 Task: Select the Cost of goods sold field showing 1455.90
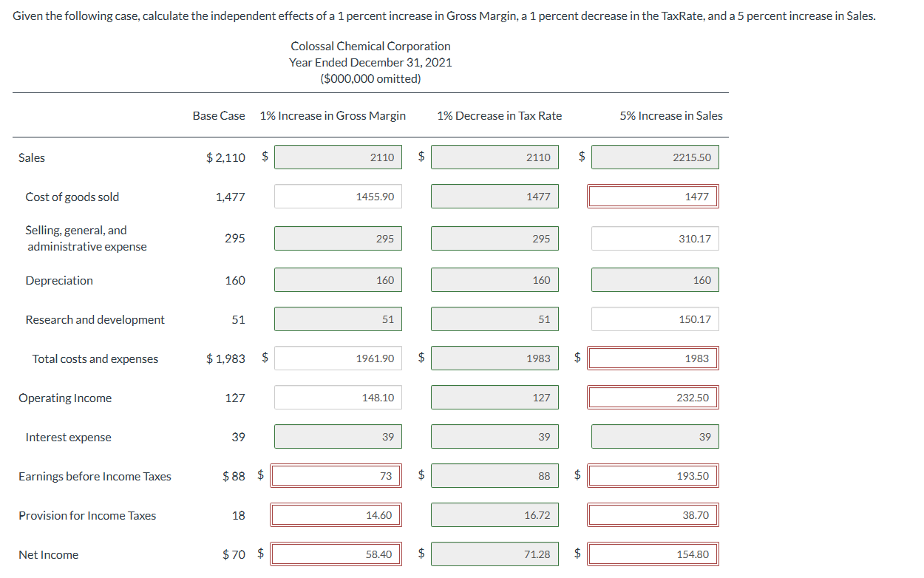(338, 196)
